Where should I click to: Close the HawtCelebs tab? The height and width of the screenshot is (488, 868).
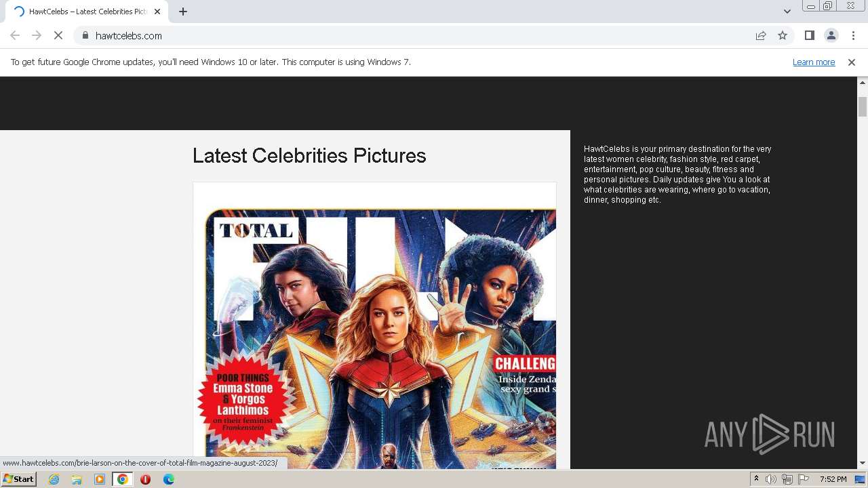[x=157, y=12]
